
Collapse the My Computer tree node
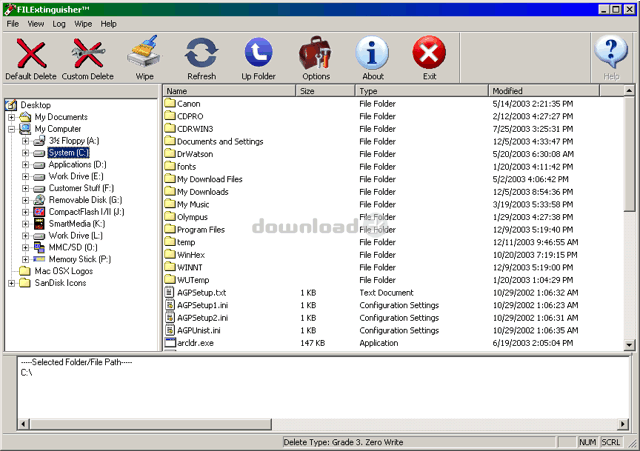[11, 129]
